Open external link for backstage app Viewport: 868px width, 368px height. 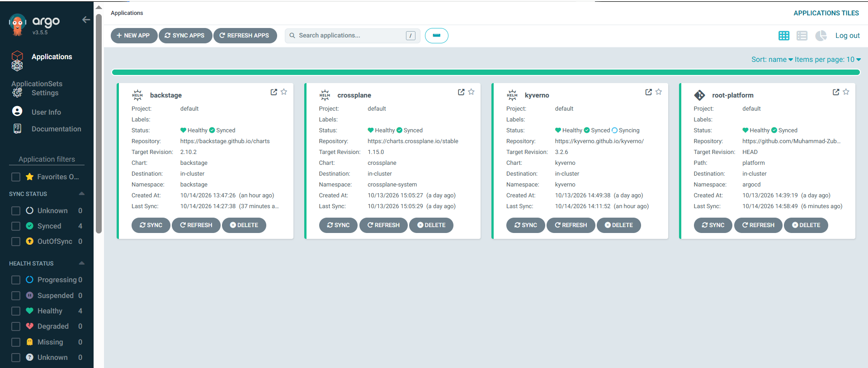274,92
